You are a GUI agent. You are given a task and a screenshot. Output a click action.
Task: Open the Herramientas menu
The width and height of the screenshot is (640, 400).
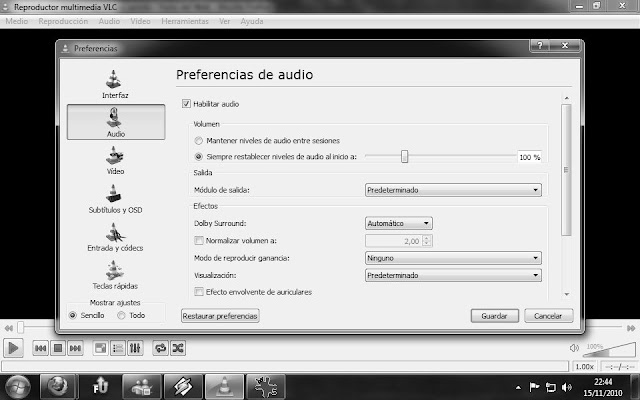point(185,21)
